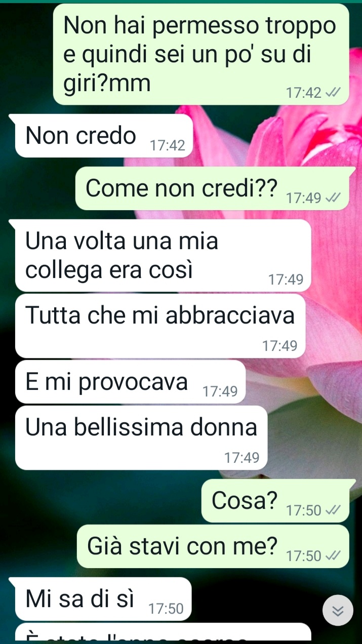Image resolution: width=362 pixels, height=644 pixels.
Task: Tap the 17:49 timestamp on 'E mi provocava'
Action: tap(220, 391)
